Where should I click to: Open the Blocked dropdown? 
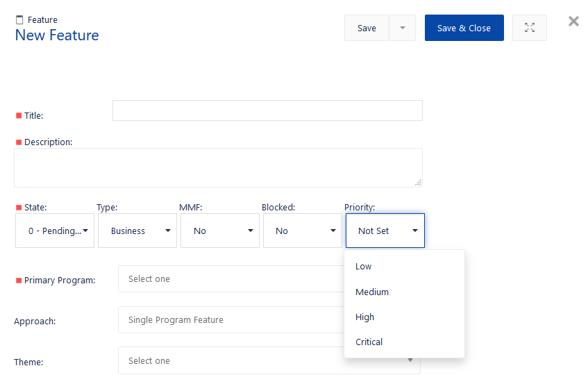click(303, 231)
